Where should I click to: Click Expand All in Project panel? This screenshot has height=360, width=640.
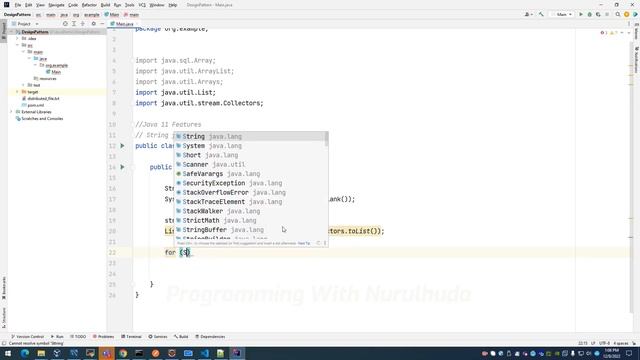click(x=74, y=24)
